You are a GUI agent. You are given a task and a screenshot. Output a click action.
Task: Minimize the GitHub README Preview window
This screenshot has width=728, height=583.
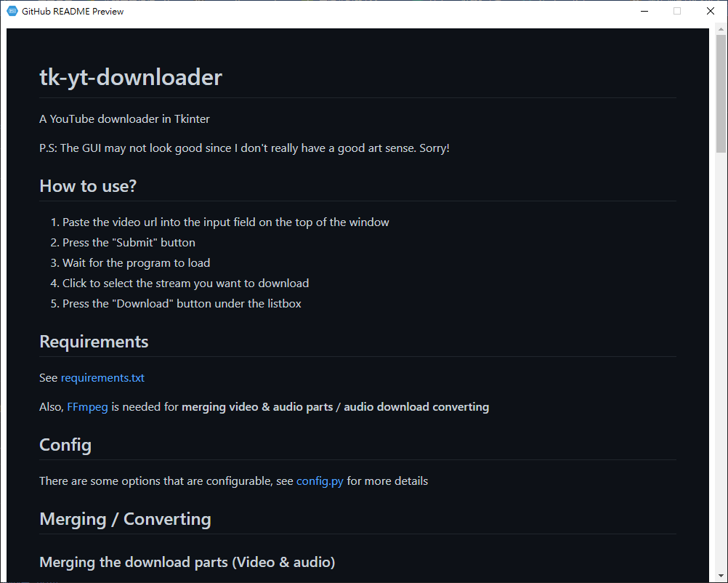(x=644, y=11)
